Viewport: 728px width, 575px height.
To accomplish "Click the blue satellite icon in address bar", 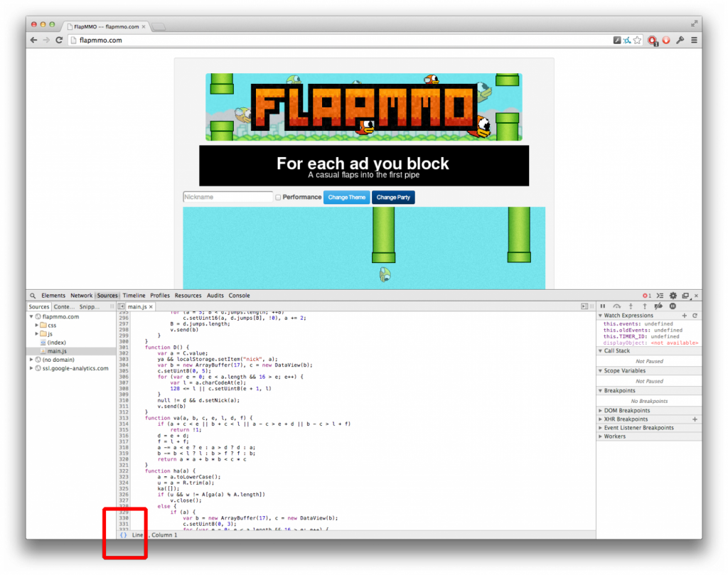I will tap(627, 41).
